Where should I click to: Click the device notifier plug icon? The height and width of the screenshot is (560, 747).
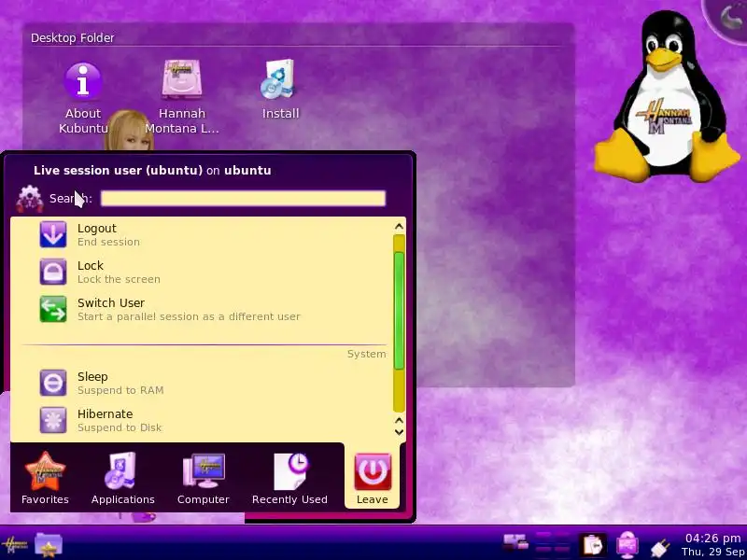[661, 548]
